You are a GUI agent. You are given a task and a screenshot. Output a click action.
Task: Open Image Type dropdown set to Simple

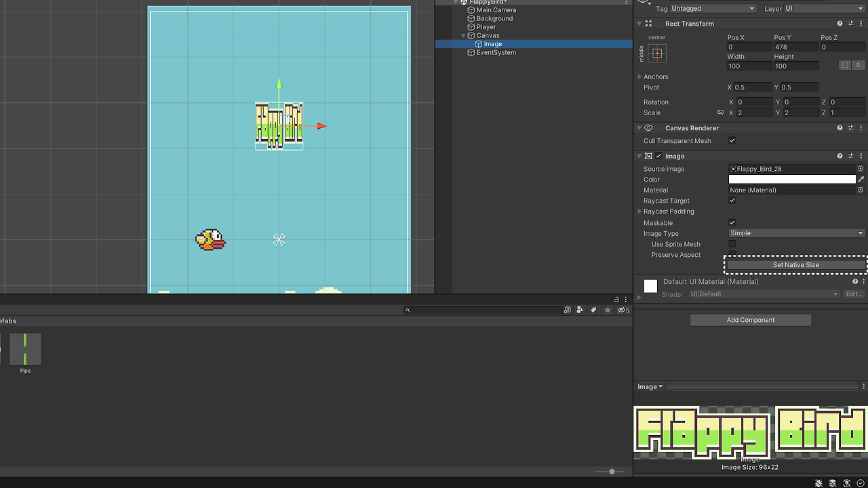(797, 233)
